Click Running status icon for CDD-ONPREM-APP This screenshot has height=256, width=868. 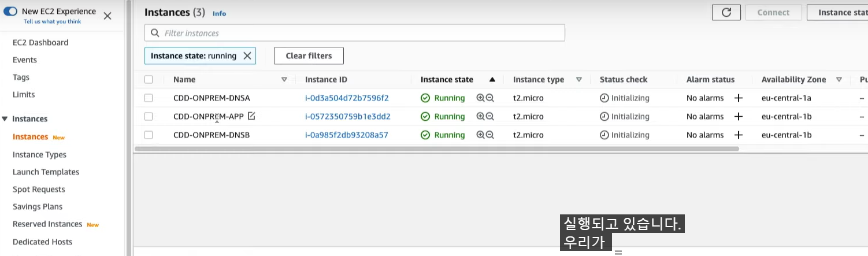click(425, 117)
